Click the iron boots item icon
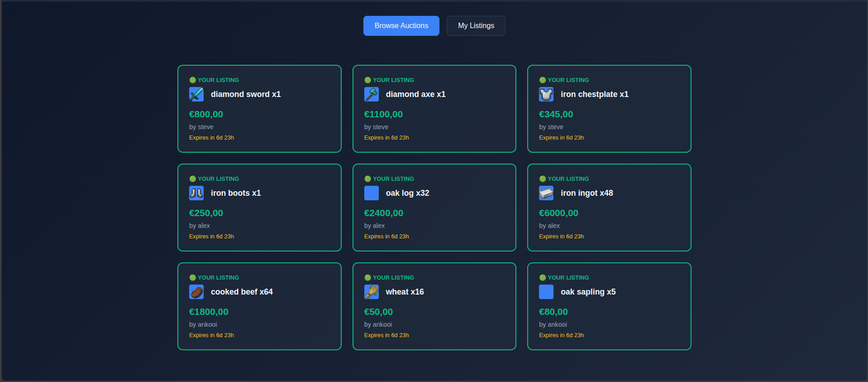 [x=196, y=193]
